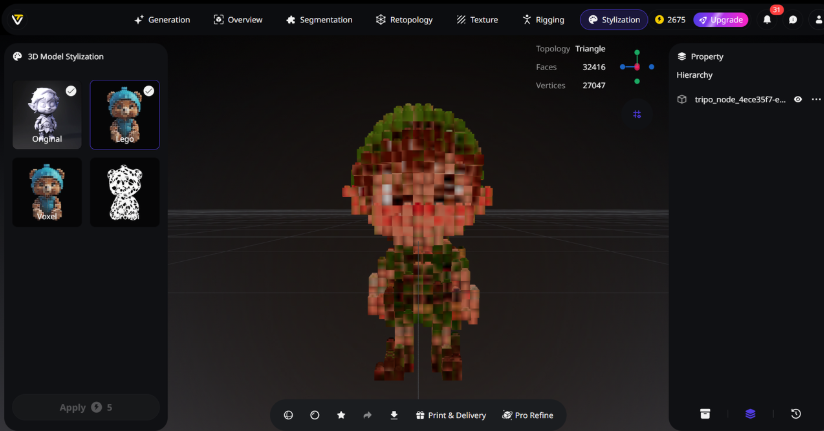
Task: Open the user profile icon
Action: pos(816,19)
